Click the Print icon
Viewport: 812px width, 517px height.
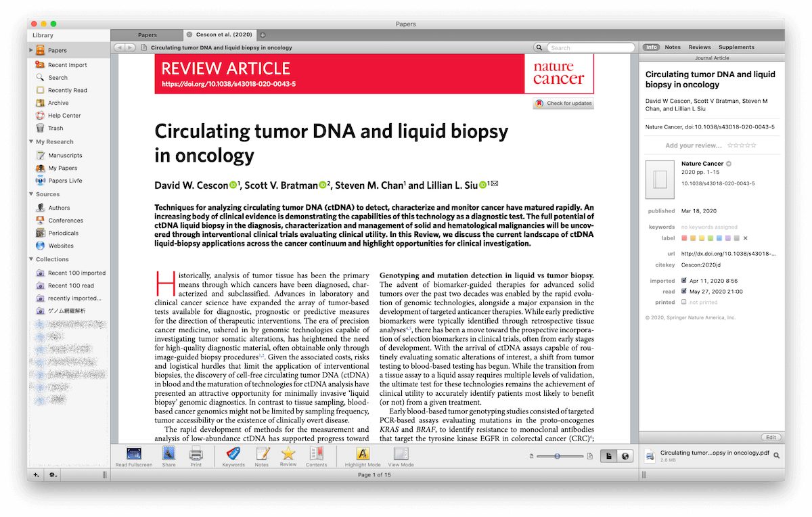pos(196,454)
